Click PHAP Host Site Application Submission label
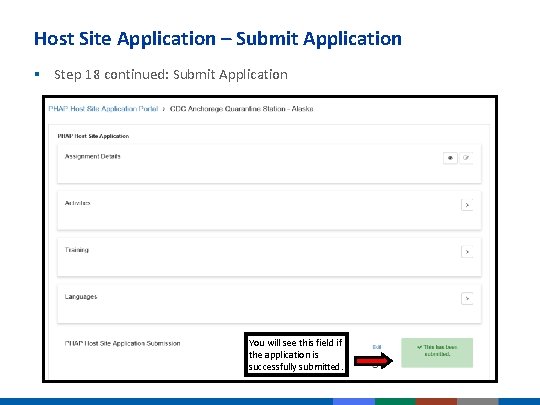Screen dimensions: 540x405 122,343
